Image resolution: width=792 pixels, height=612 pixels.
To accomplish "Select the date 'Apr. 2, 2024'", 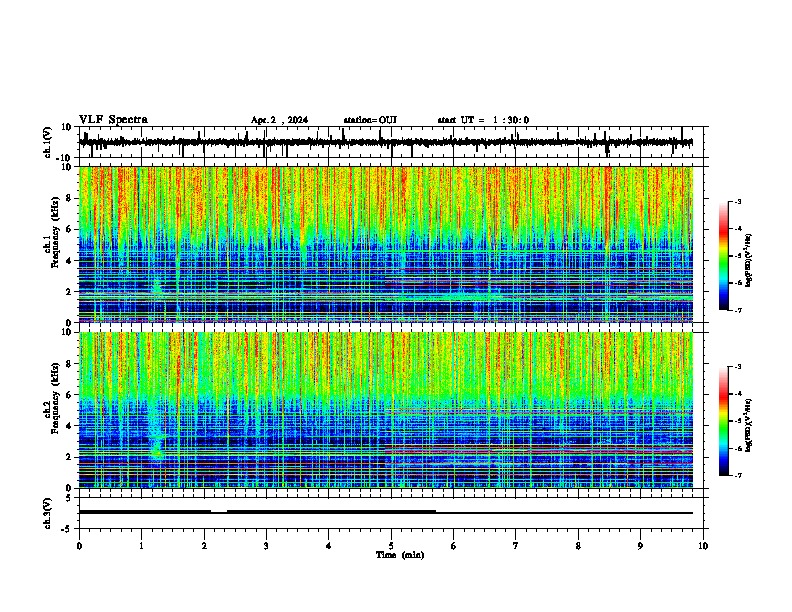I will coord(279,120).
